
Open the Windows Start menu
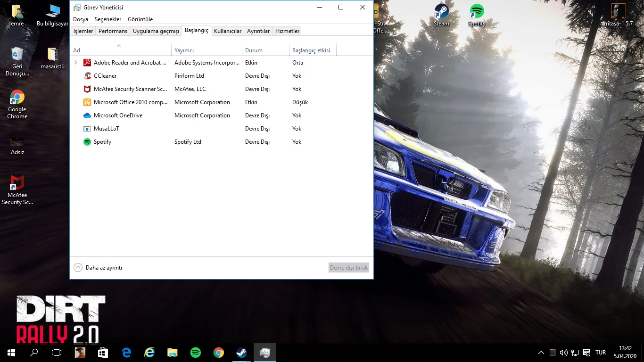pos(11,353)
